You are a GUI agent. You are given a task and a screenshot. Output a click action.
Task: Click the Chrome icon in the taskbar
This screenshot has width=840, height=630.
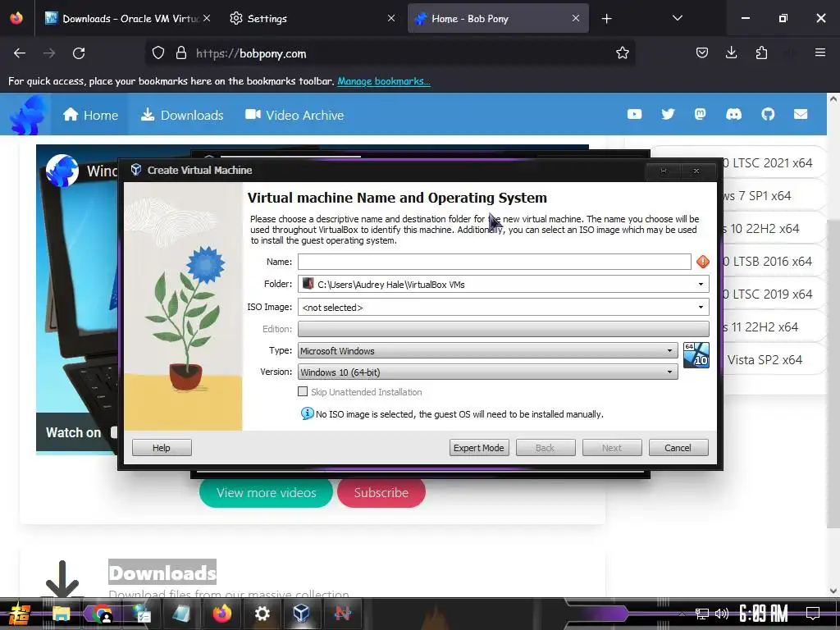102,613
